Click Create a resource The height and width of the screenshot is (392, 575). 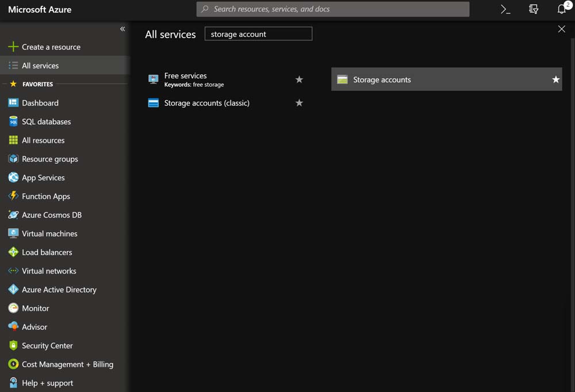[51, 47]
